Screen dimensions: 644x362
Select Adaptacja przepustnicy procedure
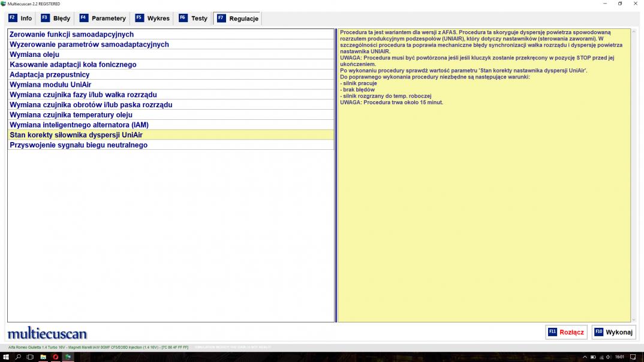click(171, 75)
